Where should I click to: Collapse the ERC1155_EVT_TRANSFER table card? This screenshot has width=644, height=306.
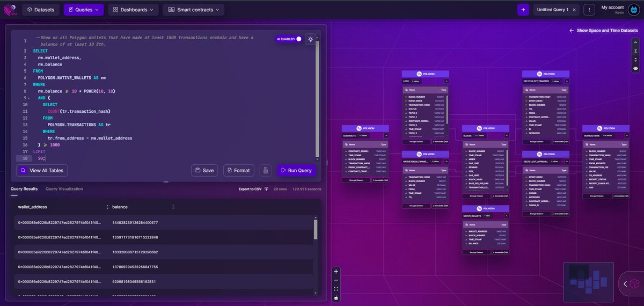coord(566,81)
